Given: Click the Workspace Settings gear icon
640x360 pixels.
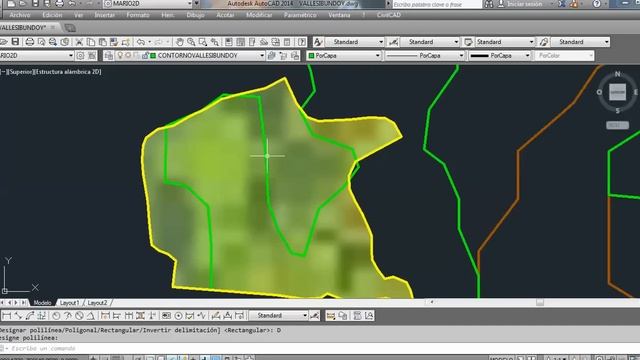Looking at the screenshot, I should pyautogui.click(x=80, y=56).
